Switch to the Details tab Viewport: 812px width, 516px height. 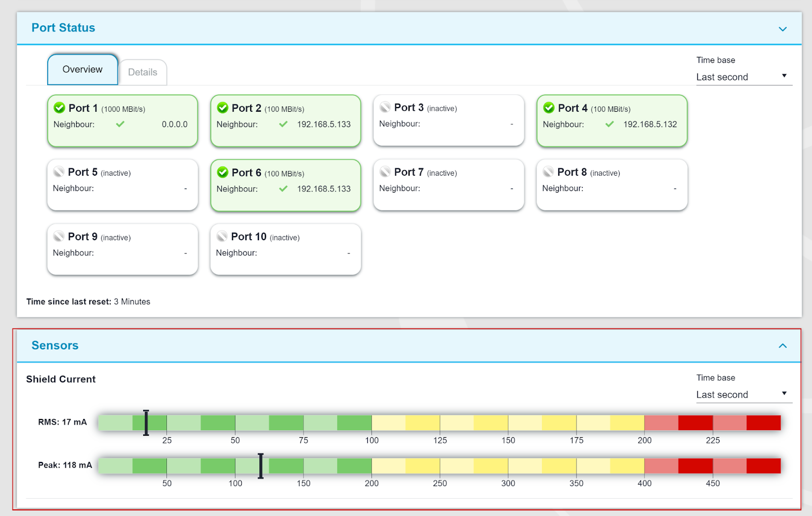click(x=143, y=72)
